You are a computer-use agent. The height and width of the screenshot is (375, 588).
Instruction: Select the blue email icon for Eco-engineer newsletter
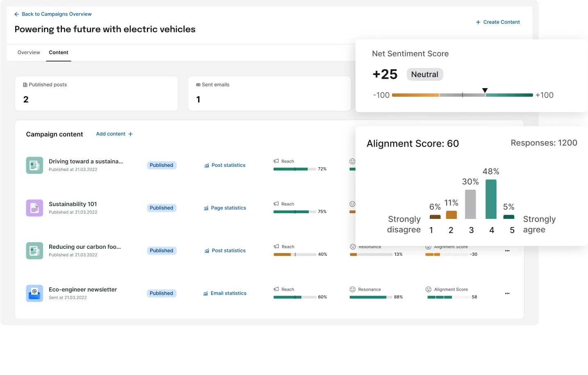point(34,293)
